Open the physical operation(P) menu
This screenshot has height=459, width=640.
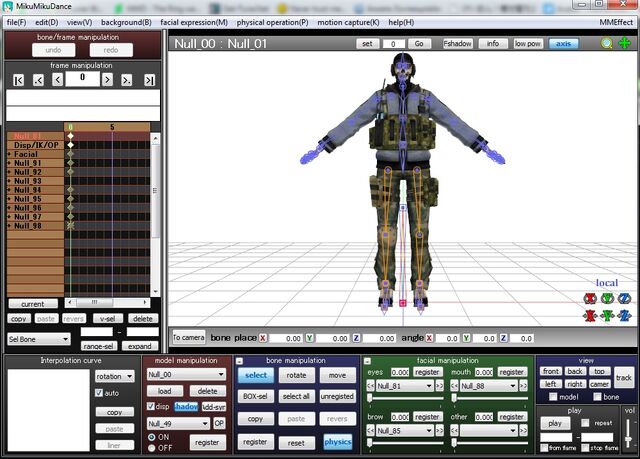(x=272, y=22)
